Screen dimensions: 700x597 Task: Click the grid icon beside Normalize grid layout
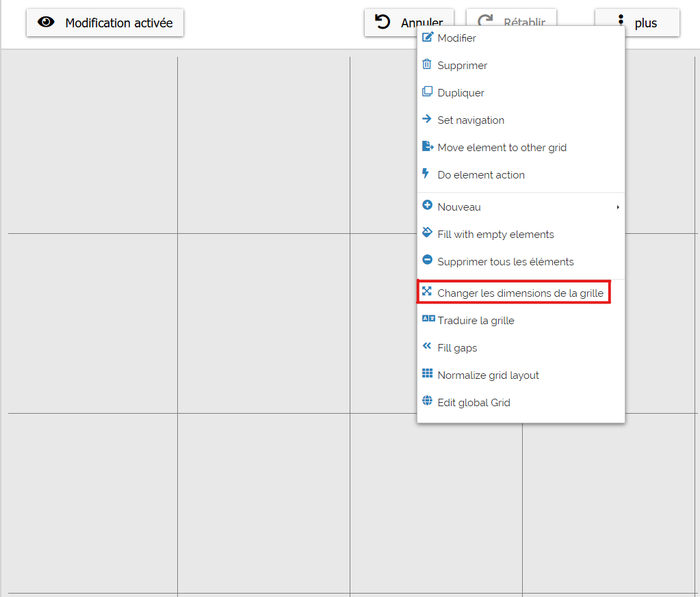pyautogui.click(x=427, y=375)
